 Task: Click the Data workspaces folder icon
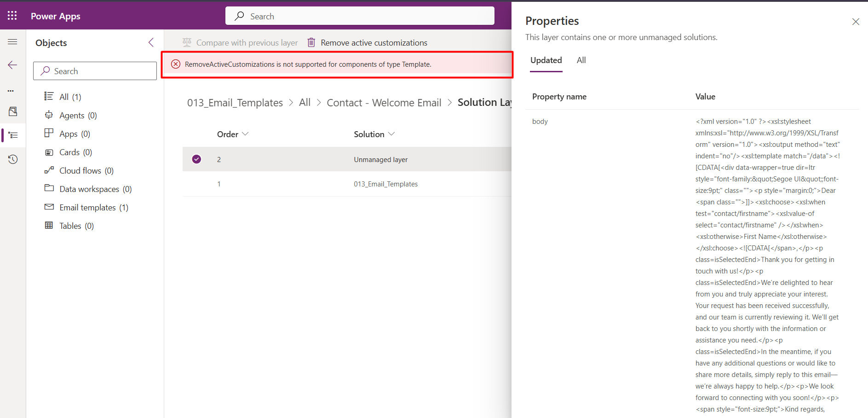pos(49,188)
